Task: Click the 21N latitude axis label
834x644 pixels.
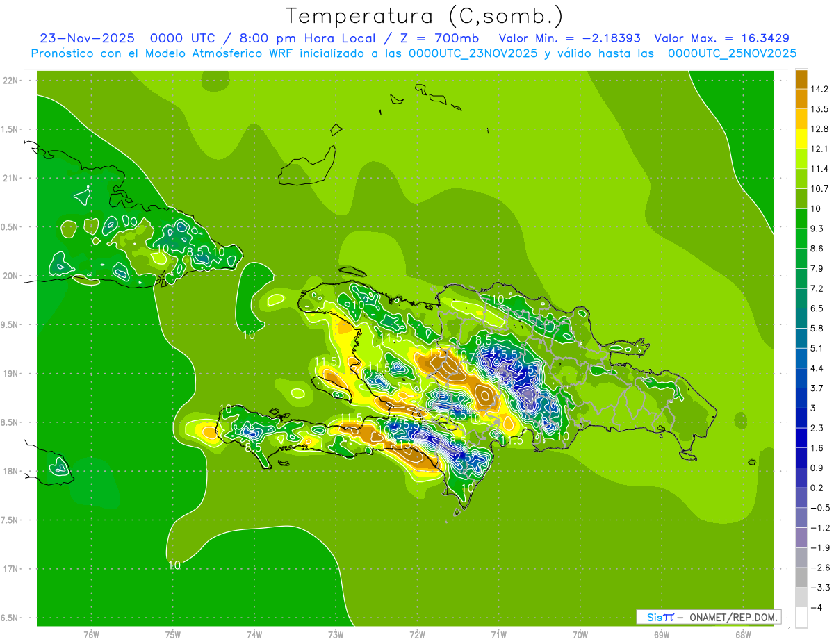Action: coord(12,179)
